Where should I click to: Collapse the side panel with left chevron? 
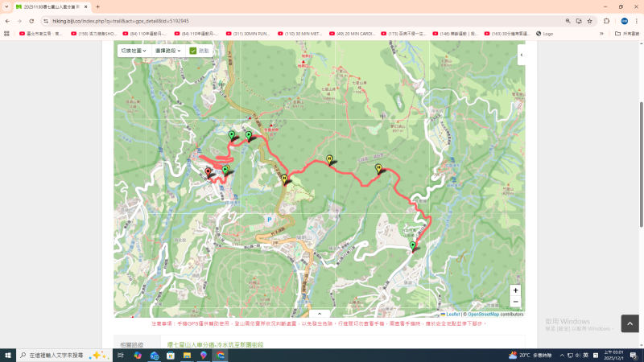[520, 55]
